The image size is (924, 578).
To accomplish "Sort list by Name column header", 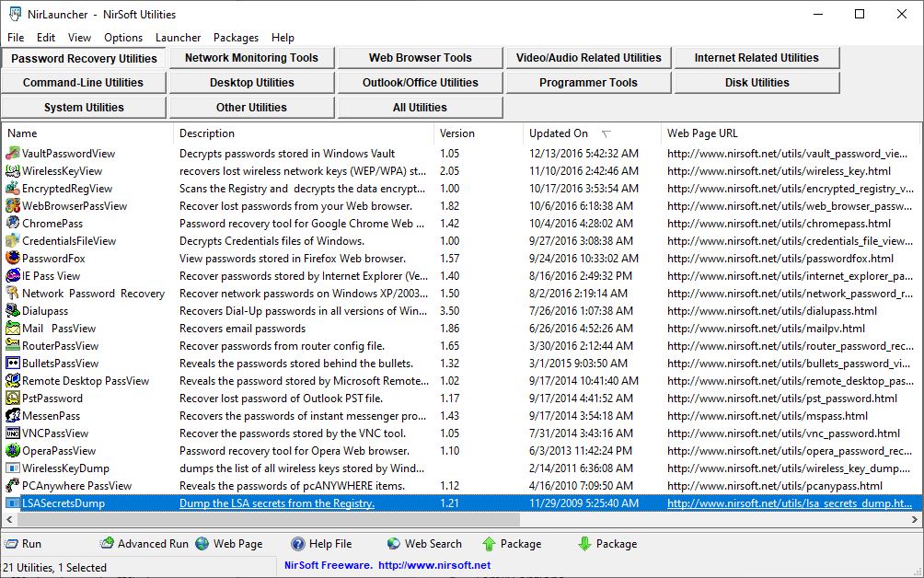I will pyautogui.click(x=87, y=133).
